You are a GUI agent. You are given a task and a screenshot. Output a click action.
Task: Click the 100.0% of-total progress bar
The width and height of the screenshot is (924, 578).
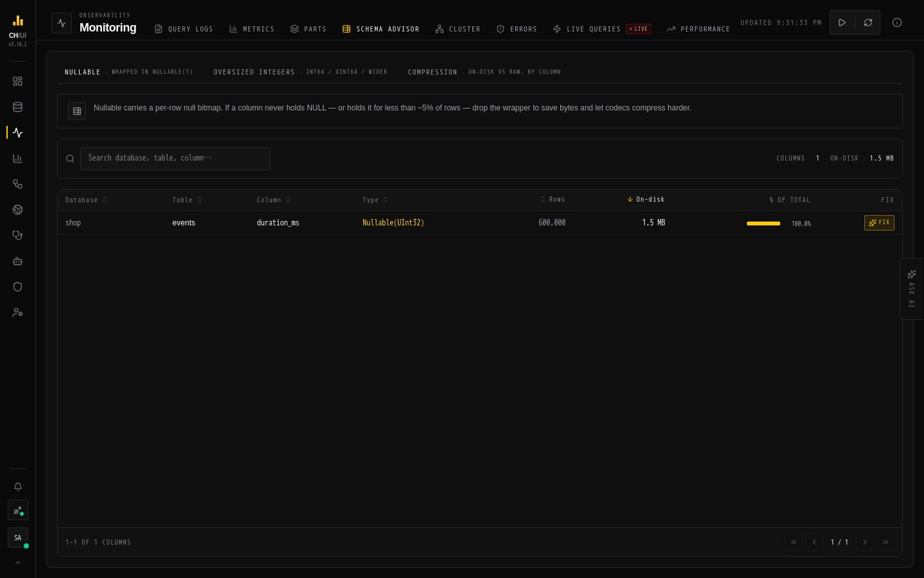[764, 223]
